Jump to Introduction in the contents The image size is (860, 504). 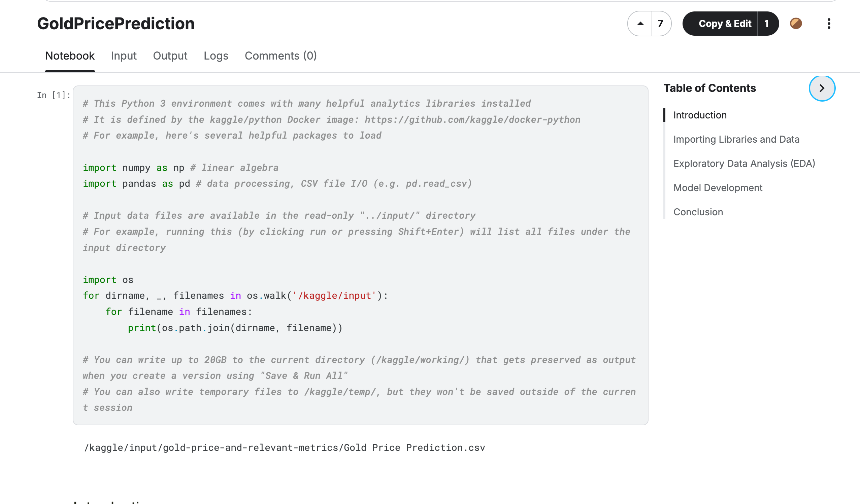pos(700,115)
